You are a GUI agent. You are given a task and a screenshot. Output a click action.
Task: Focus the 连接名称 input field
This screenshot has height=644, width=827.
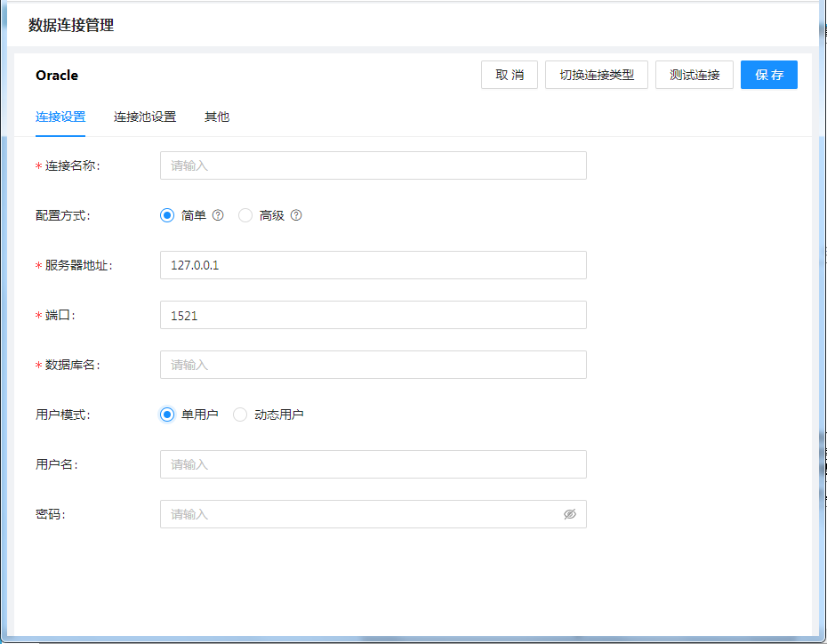(373, 165)
